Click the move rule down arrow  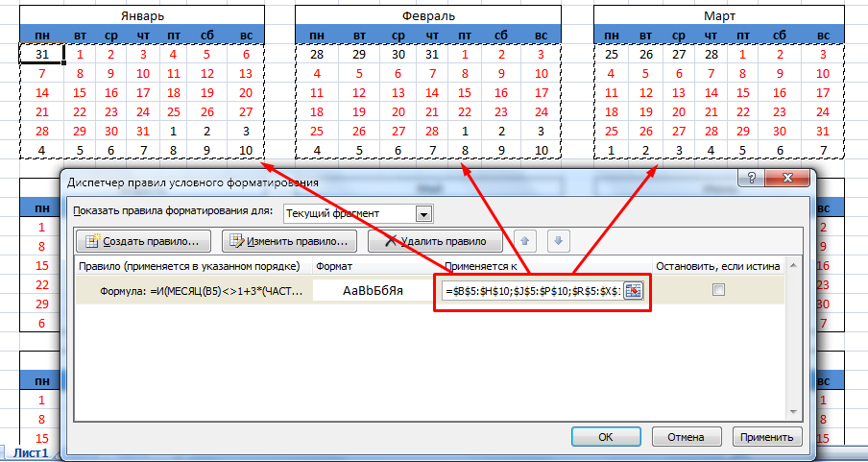point(561,241)
